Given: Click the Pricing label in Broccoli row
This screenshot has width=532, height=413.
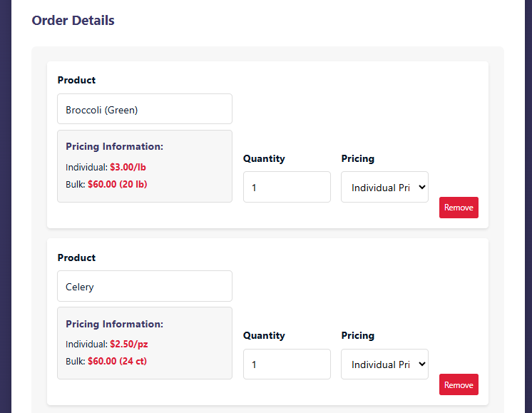Looking at the screenshot, I should click(x=357, y=158).
